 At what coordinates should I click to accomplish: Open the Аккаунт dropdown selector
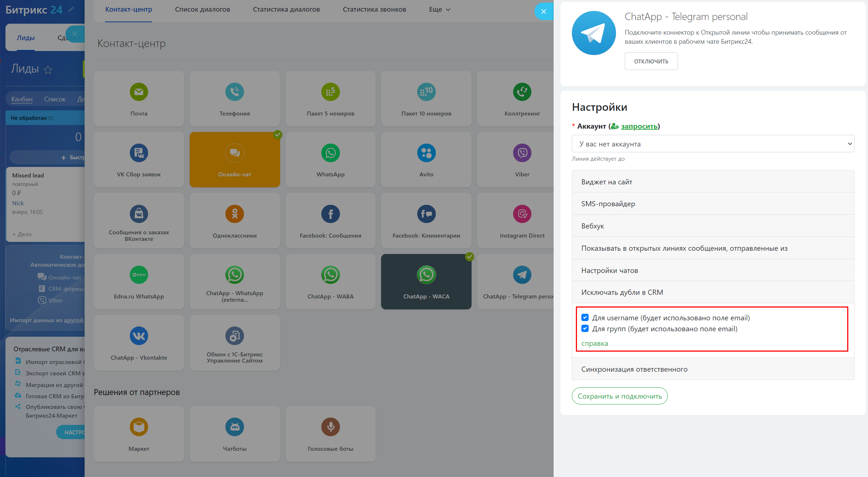[x=712, y=144]
